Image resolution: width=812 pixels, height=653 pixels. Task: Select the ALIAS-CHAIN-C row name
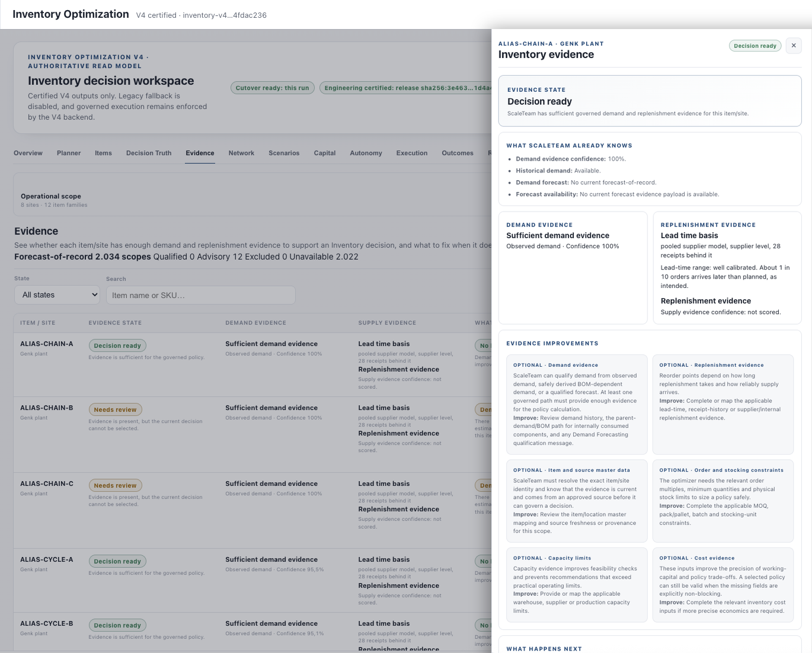tap(47, 484)
